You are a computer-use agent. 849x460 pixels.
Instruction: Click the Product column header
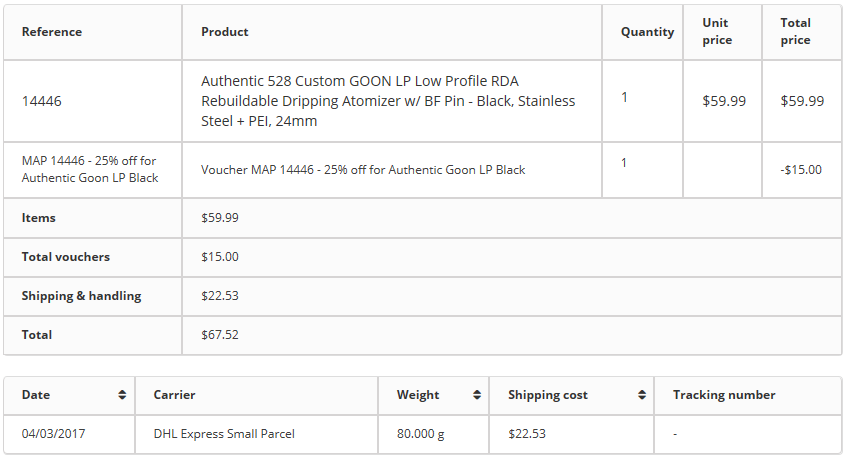coord(225,32)
